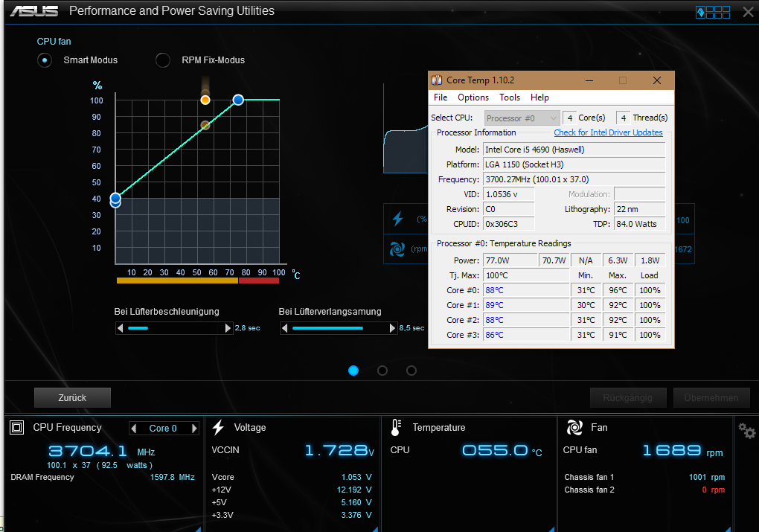The image size is (759, 532).
Task: Click the Übernehmen button
Action: [x=711, y=398]
